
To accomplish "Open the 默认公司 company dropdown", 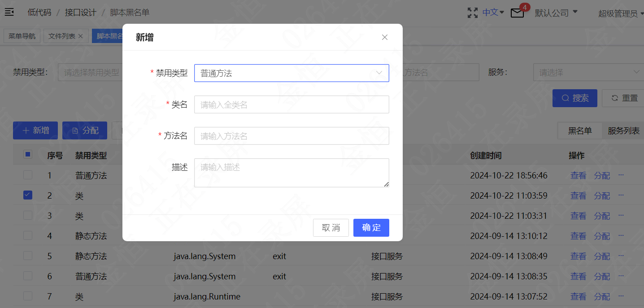I will (x=556, y=13).
